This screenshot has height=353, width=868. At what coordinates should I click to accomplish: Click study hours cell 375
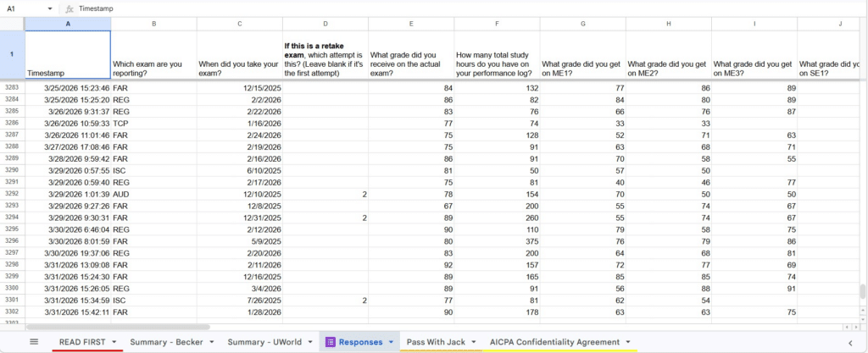497,241
